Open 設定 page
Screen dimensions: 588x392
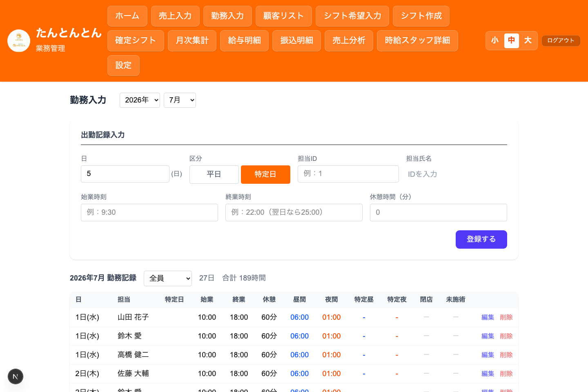[x=123, y=65]
